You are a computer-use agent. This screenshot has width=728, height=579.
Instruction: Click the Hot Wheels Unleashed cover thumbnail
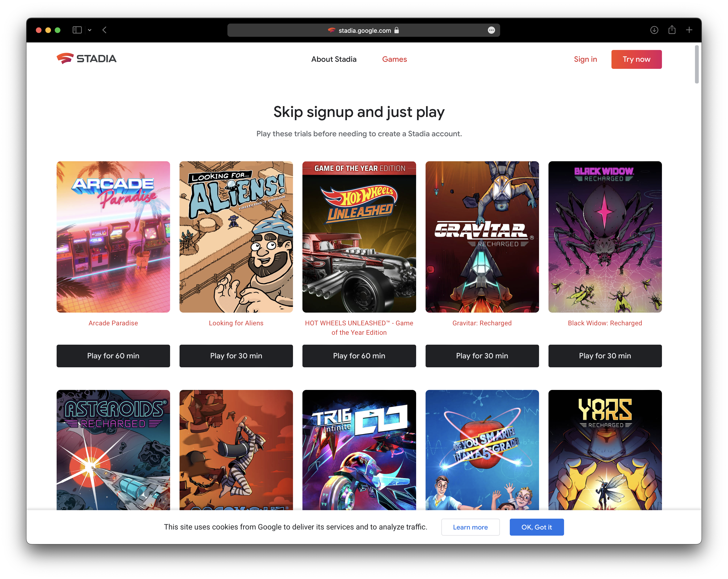(x=359, y=237)
